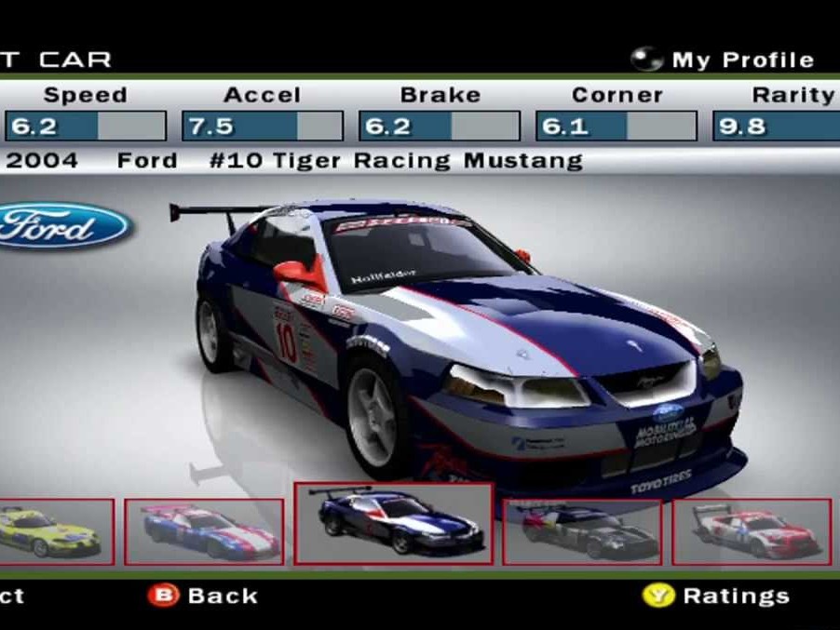Choose the blue, red and white car thumbnail
This screenshot has width=840, height=630.
pos(204,531)
